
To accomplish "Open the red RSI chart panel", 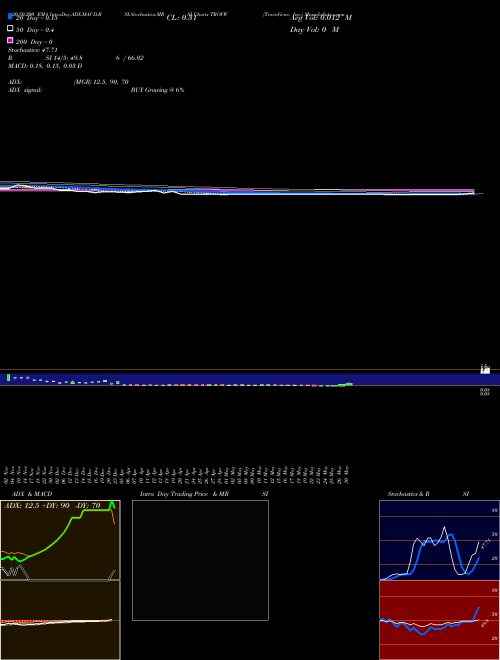I will 439,620.
